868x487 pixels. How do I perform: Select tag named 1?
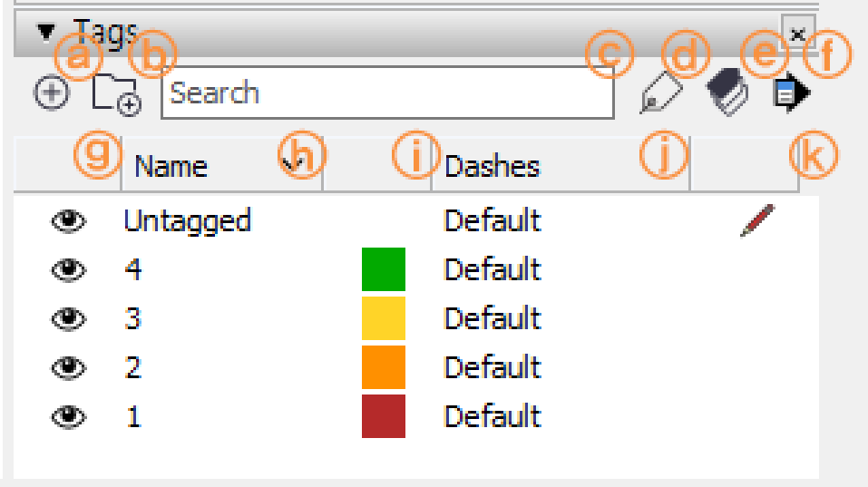pos(133,416)
